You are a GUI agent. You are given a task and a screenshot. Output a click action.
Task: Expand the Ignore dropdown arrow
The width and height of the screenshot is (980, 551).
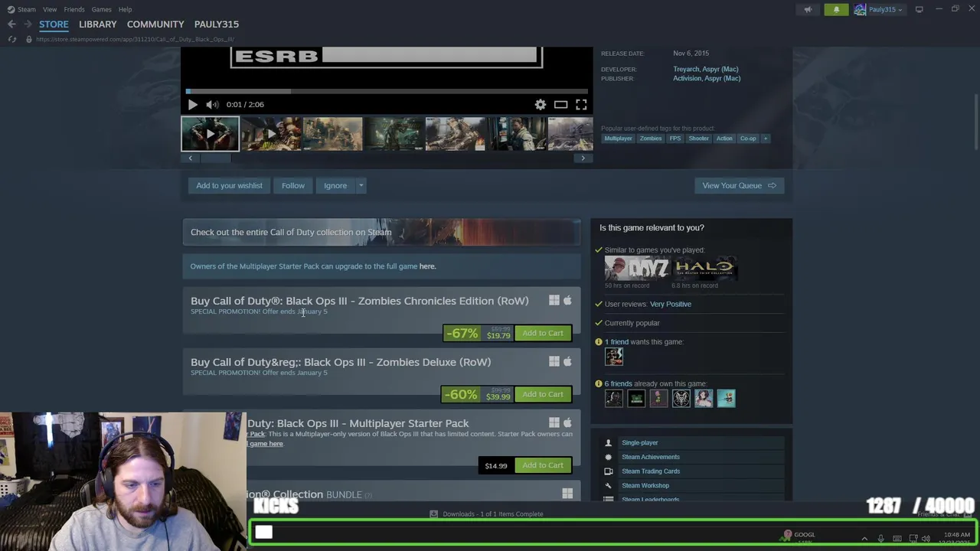click(361, 185)
